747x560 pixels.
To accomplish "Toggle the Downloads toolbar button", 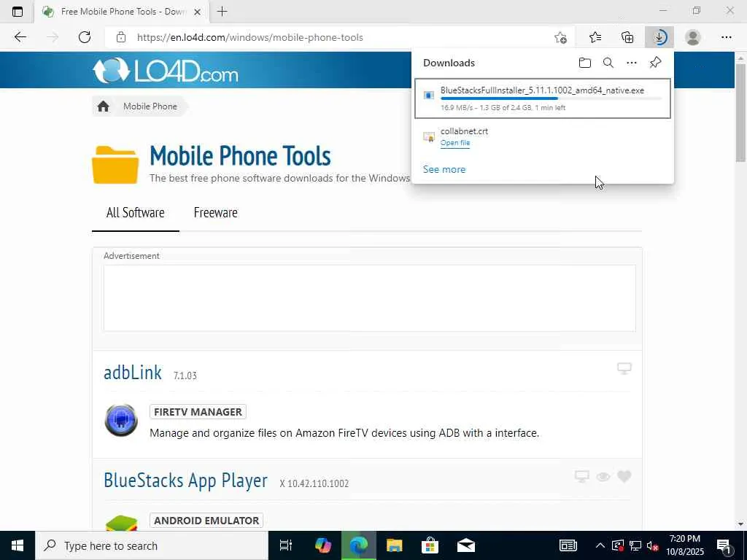I will tap(659, 37).
